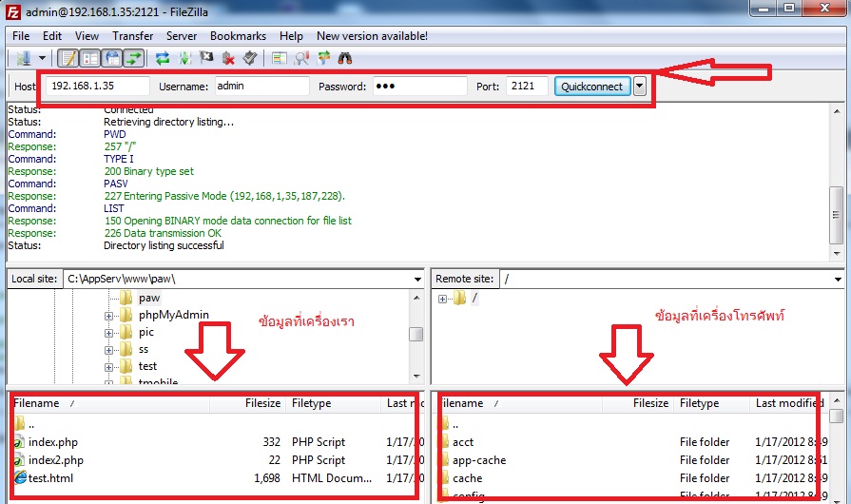The width and height of the screenshot is (851, 504).
Task: Select the app-cache folder in remote list
Action: [x=479, y=460]
